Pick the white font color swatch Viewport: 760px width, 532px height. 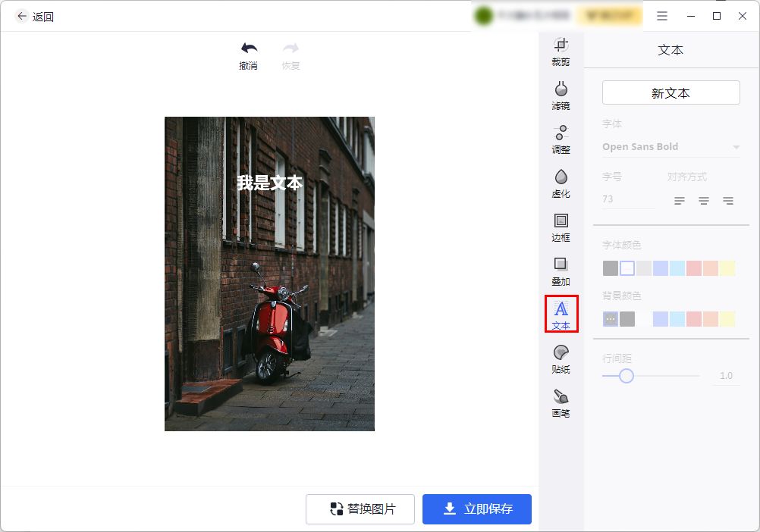[x=627, y=268]
